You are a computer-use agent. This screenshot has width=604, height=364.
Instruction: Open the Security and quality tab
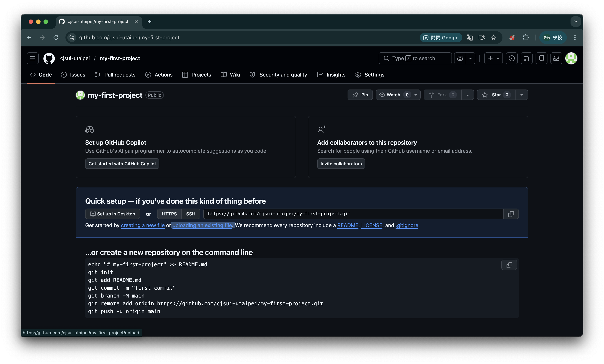[x=278, y=75]
